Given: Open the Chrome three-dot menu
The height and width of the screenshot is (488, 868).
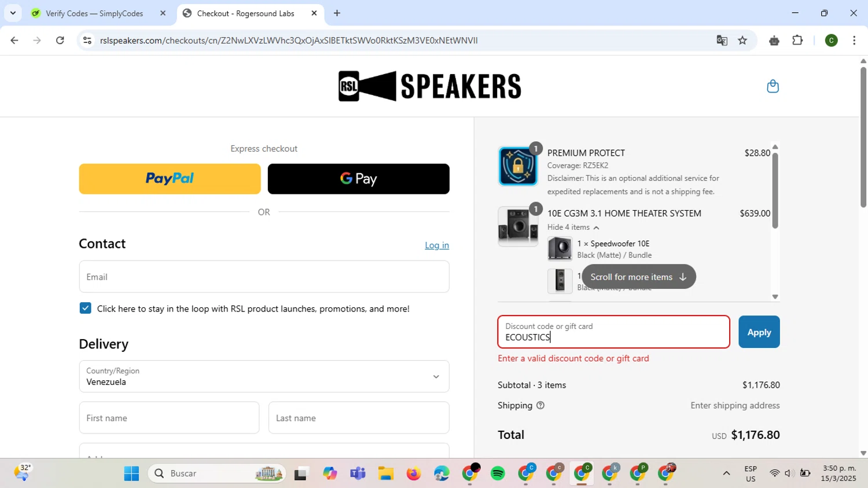Looking at the screenshot, I should click(x=854, y=41).
